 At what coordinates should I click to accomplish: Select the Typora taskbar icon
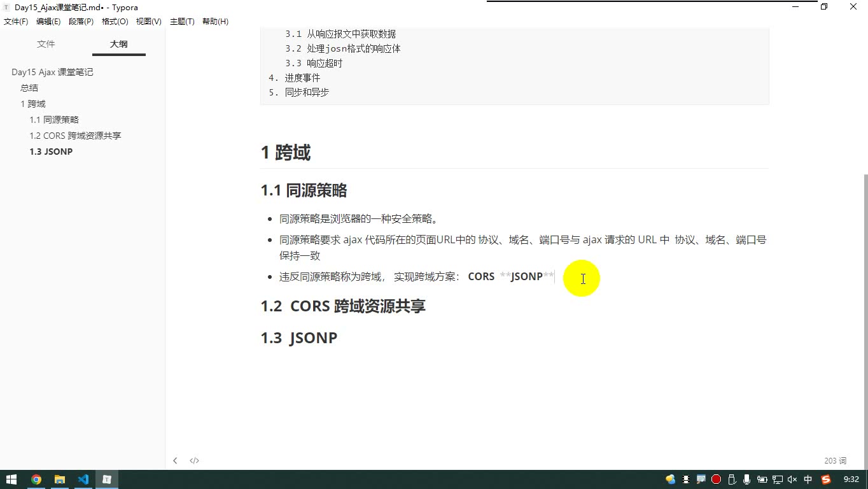[x=107, y=479]
